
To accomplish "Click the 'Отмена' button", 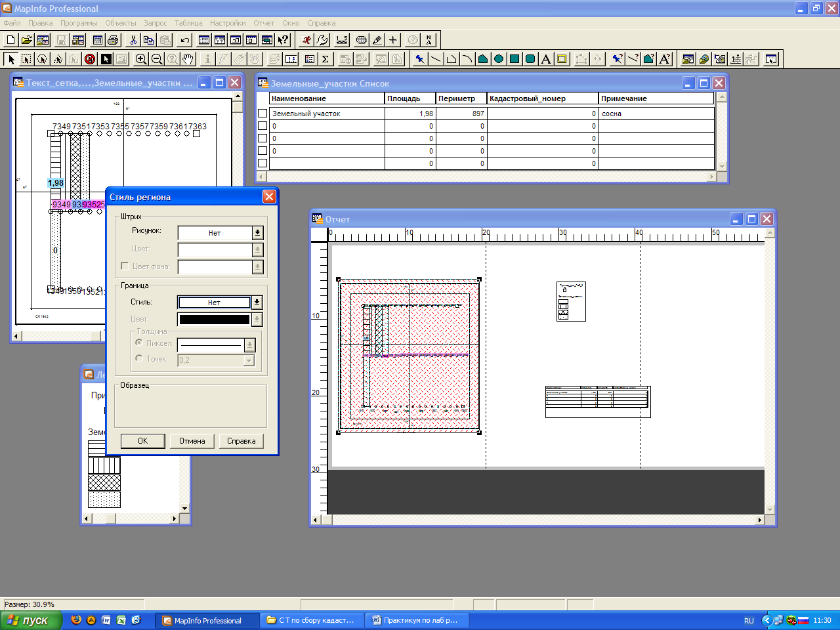I will tap(192, 441).
